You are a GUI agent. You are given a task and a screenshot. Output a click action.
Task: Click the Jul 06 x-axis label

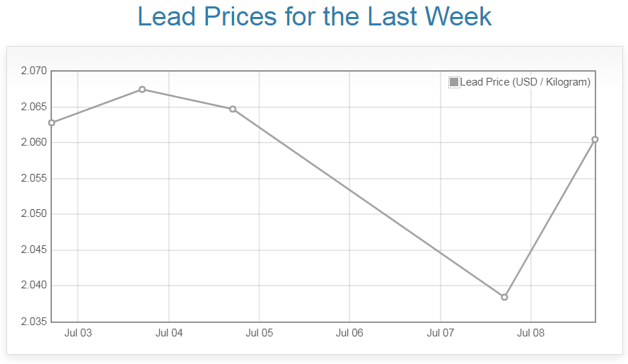coord(349,333)
